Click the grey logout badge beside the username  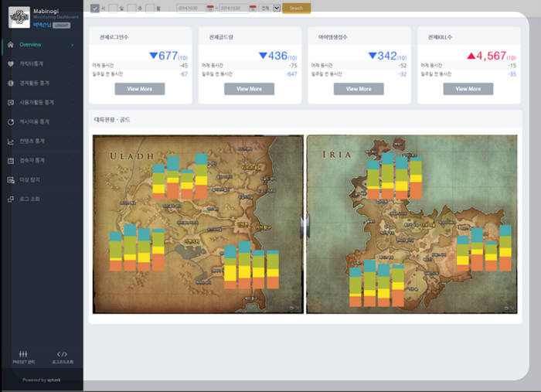click(61, 26)
